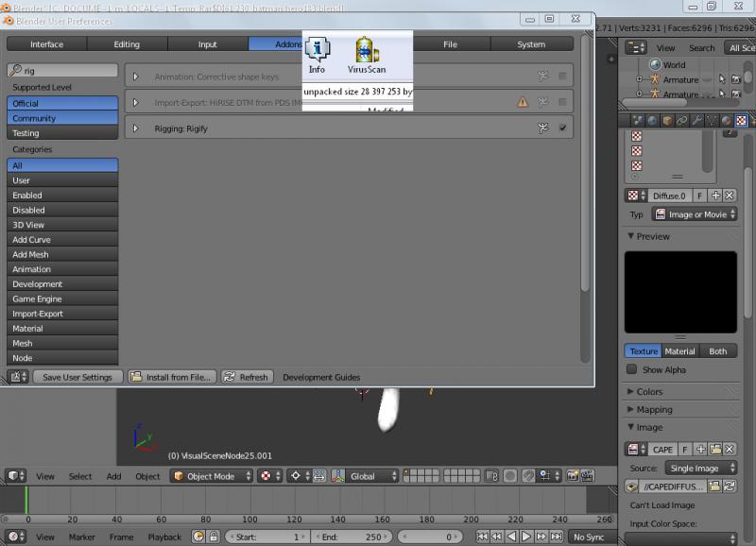Unlink the CAPE image with X icon
Screen dimensions: 756x546
coord(730,449)
